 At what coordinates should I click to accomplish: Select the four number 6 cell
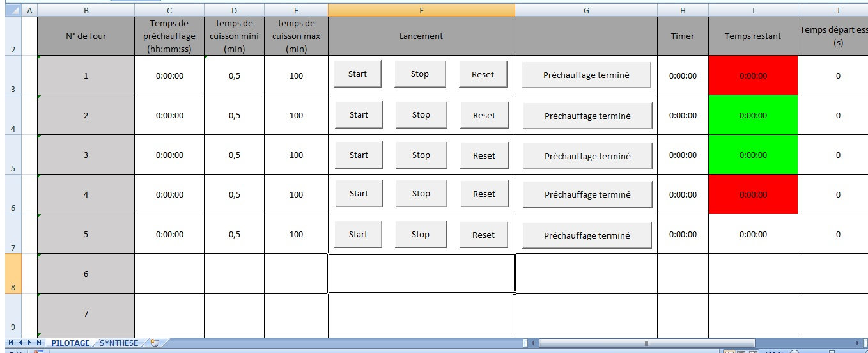click(x=86, y=274)
